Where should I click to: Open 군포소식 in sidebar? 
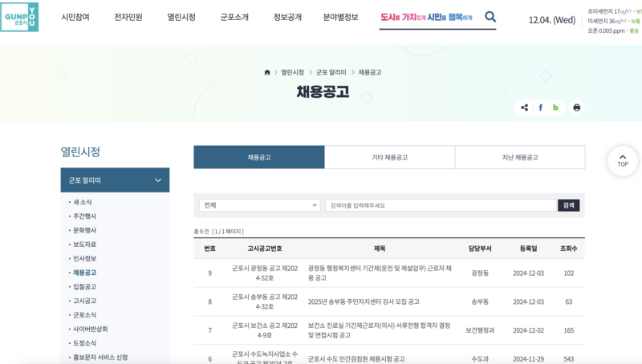[85, 315]
